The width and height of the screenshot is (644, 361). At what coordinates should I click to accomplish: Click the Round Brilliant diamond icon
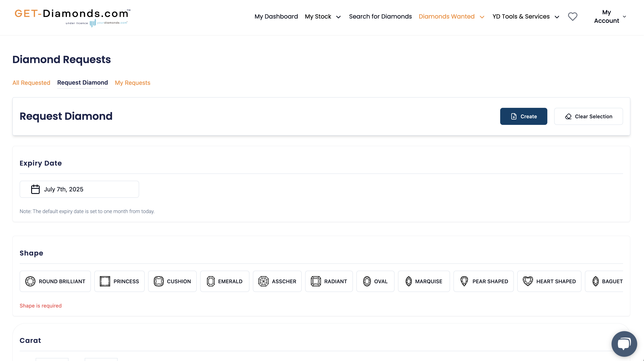point(30,281)
